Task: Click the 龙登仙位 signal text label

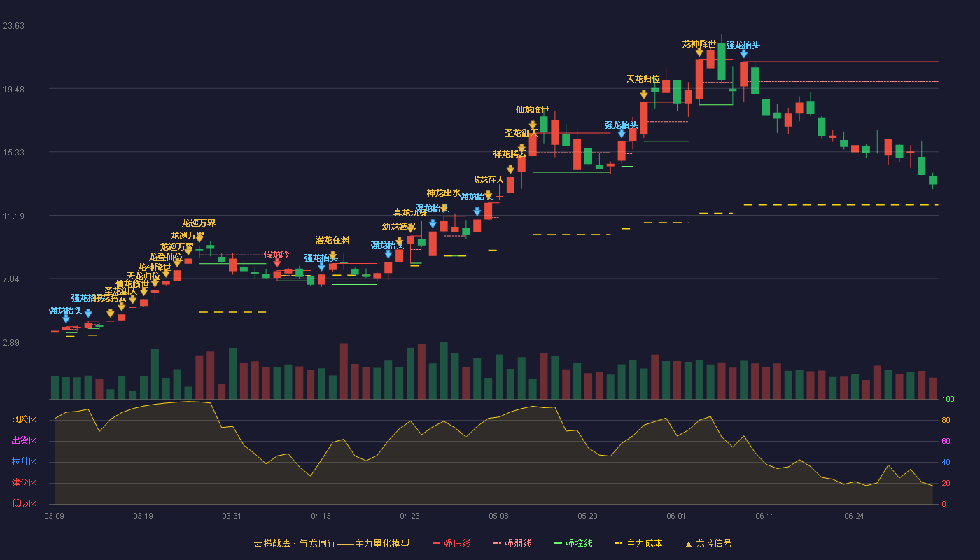Action: [x=166, y=258]
